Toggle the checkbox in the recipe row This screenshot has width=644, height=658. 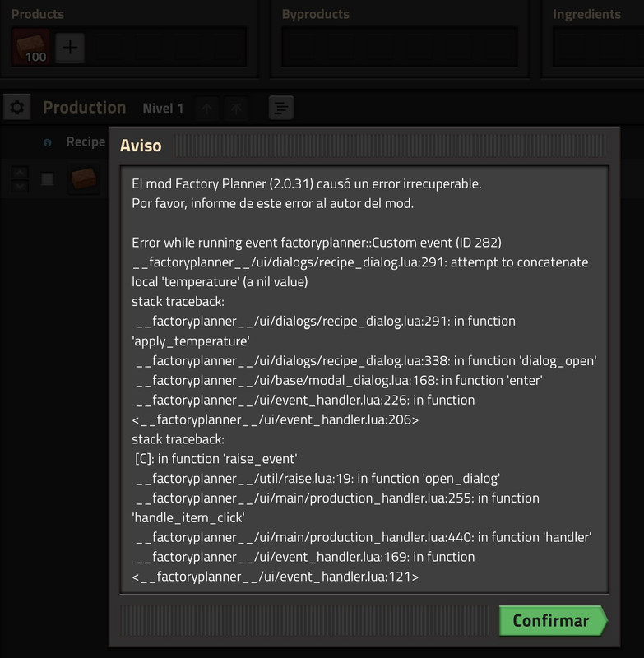(48, 179)
